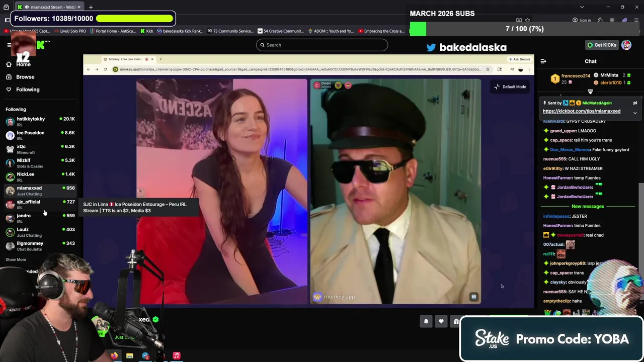This screenshot has width=644, height=362.
Task: Click the Get KICKs button
Action: click(x=602, y=45)
